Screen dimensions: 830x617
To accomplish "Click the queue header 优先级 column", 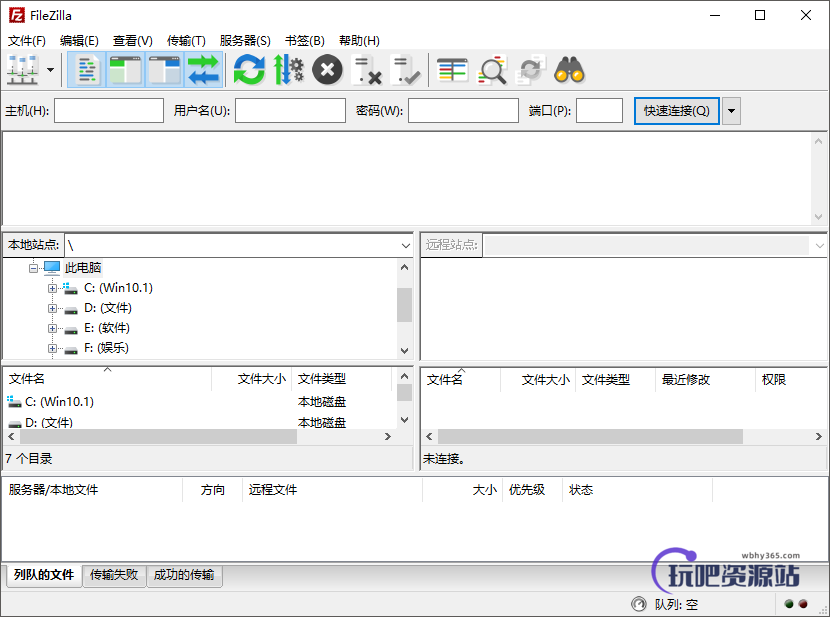I will [532, 490].
